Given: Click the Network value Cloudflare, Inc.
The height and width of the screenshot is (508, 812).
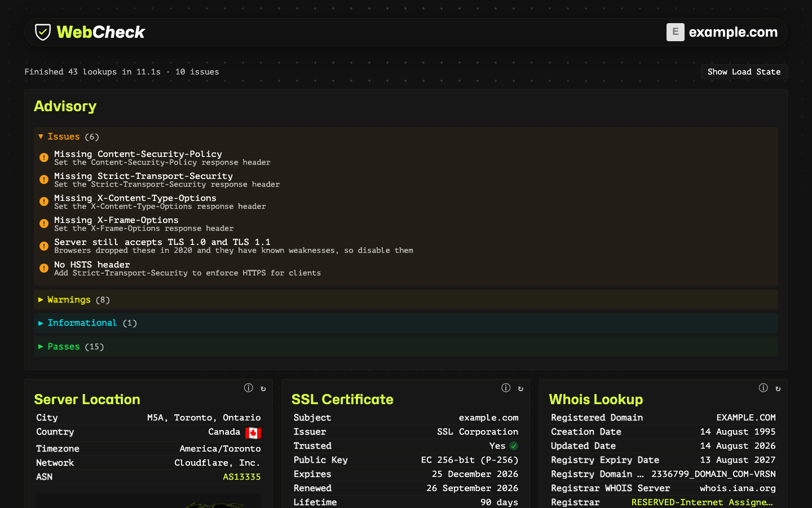Looking at the screenshot, I should pos(218,463).
